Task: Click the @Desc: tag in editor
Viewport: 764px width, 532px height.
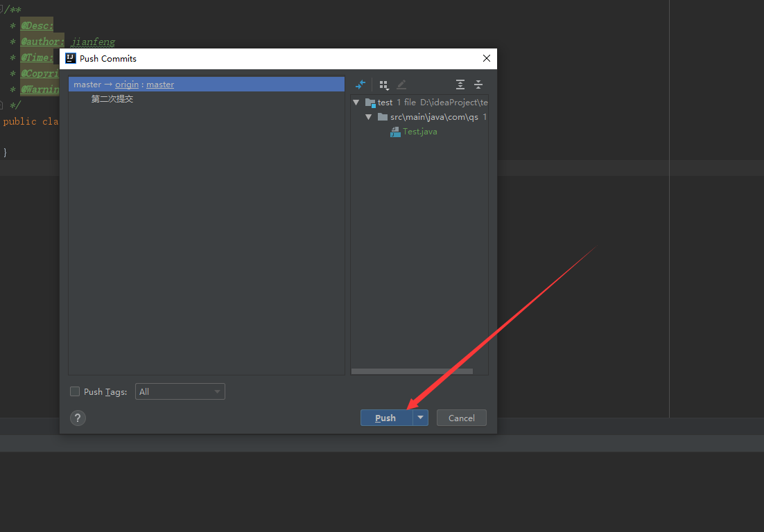Action: 37,26
